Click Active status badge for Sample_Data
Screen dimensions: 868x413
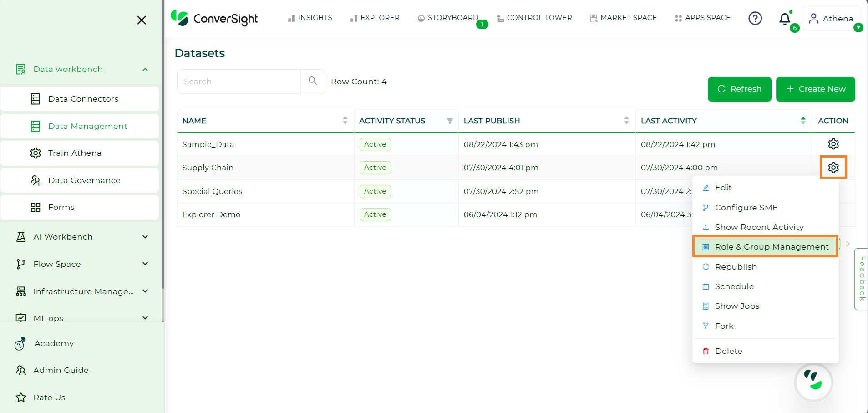click(375, 144)
